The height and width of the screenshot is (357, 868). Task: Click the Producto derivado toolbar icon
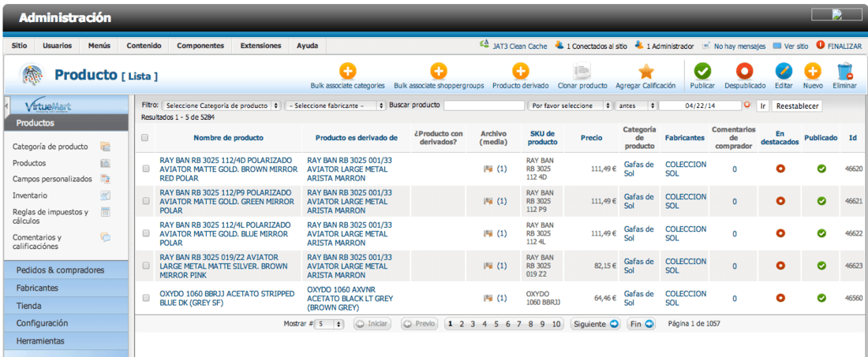[x=520, y=71]
